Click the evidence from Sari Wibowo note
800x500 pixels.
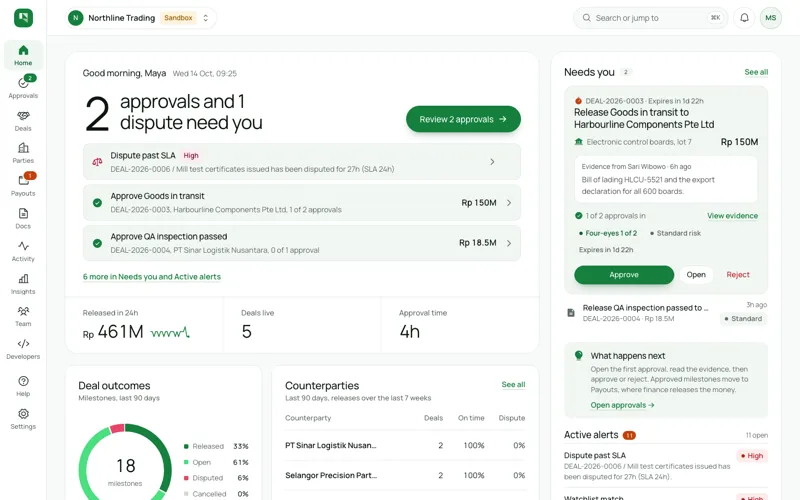tap(666, 179)
